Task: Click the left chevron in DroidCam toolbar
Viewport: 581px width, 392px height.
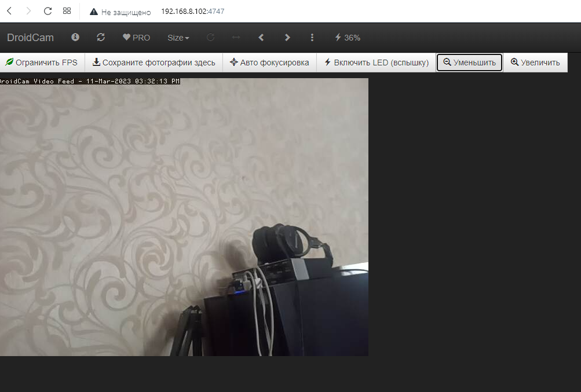Action: [261, 38]
